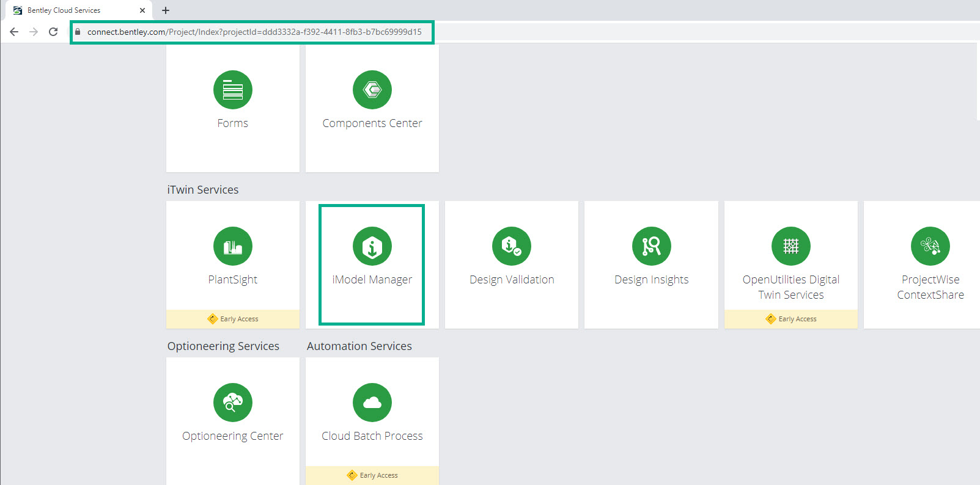This screenshot has height=485, width=980.
Task: Click the Design Insights label
Action: [x=652, y=280]
